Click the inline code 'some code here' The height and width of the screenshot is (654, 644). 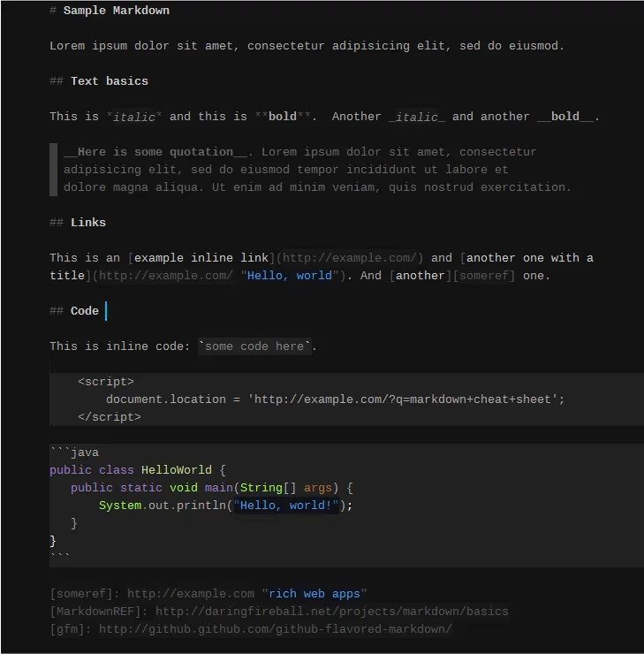click(254, 346)
